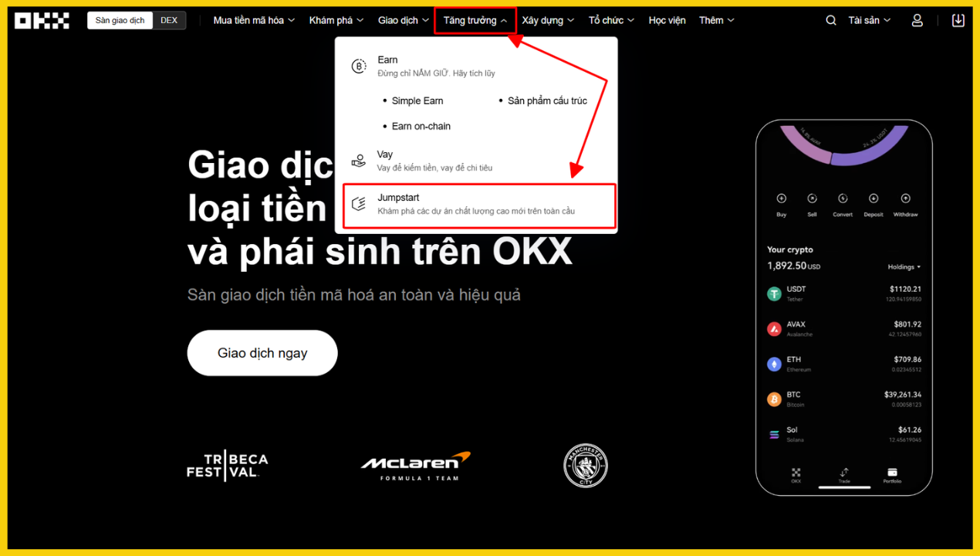Click the $1120.21 USDT value
This screenshot has width=980, height=556.
[x=905, y=289]
